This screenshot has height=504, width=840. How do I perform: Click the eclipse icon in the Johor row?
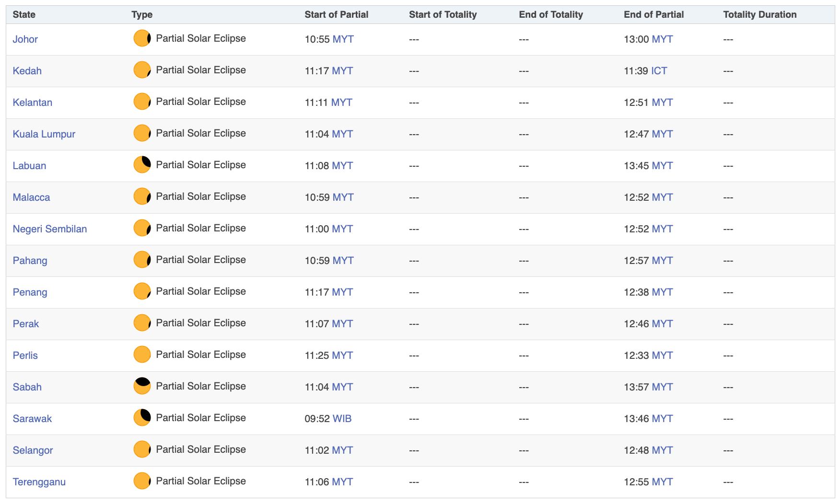point(142,38)
